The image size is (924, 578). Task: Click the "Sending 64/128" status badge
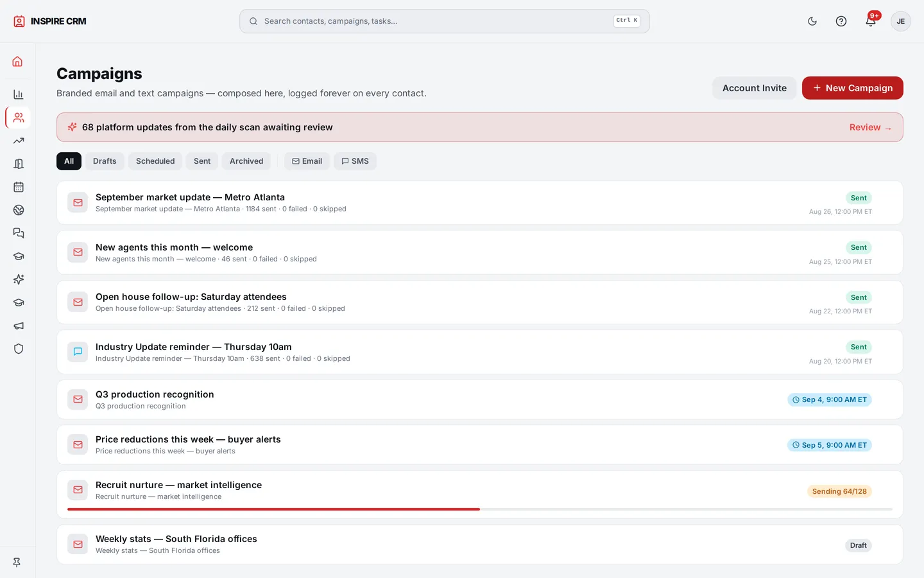click(x=839, y=491)
